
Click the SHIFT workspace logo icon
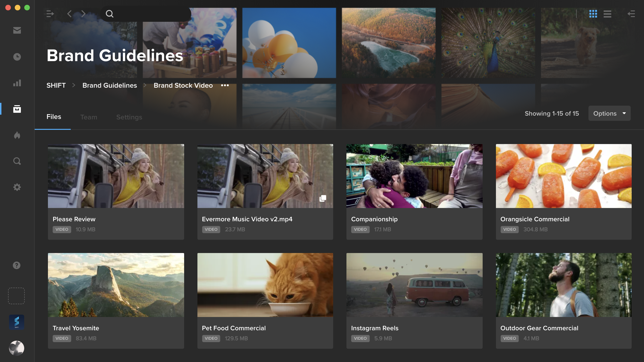coord(17,322)
